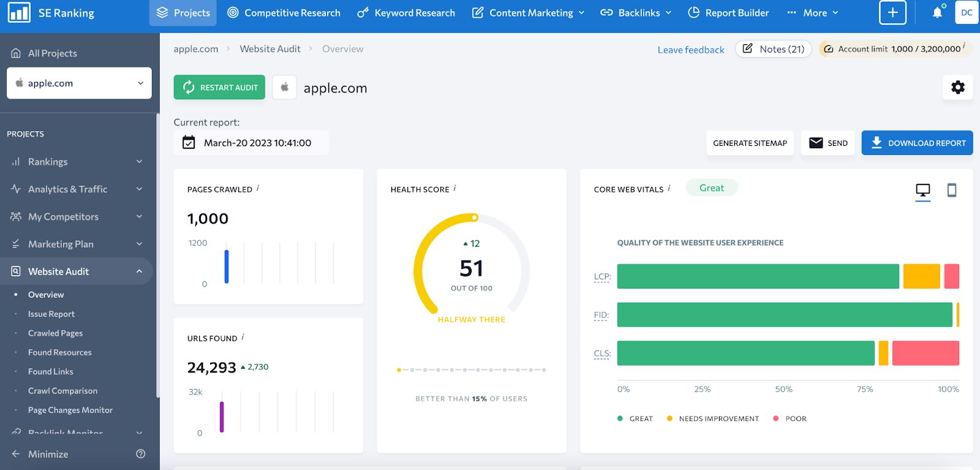Viewport: 980px width, 470px height.
Task: Open the current report date picker
Action: 251,143
